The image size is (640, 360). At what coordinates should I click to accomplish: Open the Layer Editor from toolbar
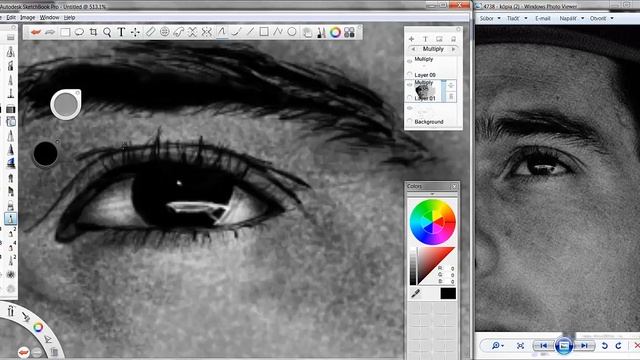tap(307, 33)
